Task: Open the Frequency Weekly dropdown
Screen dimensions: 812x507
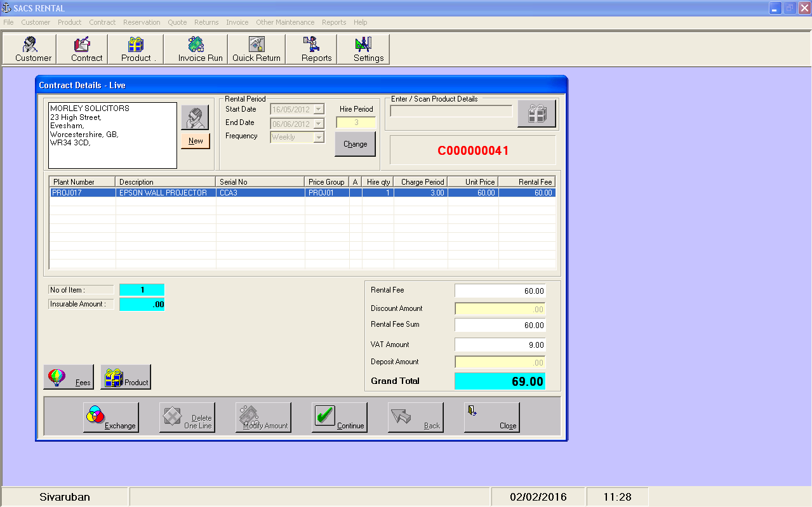Action: coord(319,137)
